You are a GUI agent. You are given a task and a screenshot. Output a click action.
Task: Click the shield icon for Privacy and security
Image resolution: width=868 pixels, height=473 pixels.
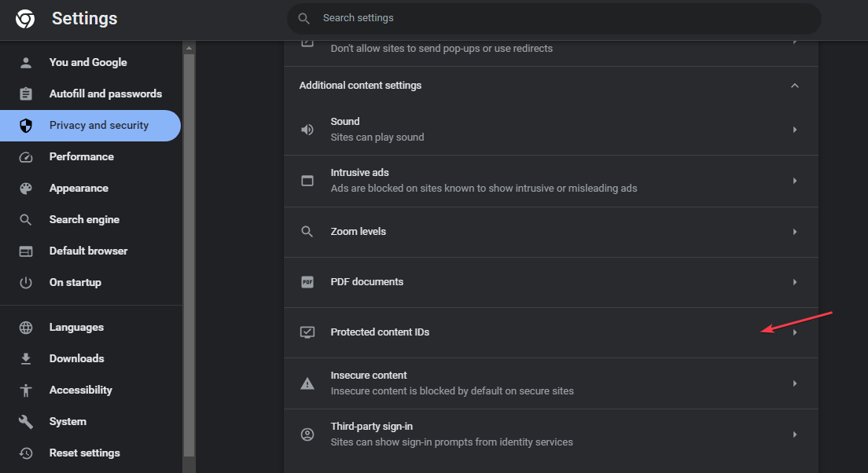(x=26, y=126)
